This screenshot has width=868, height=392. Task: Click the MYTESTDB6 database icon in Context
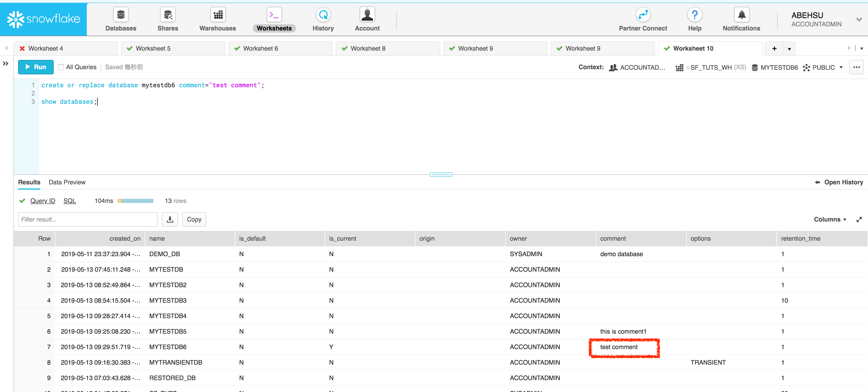tap(755, 68)
